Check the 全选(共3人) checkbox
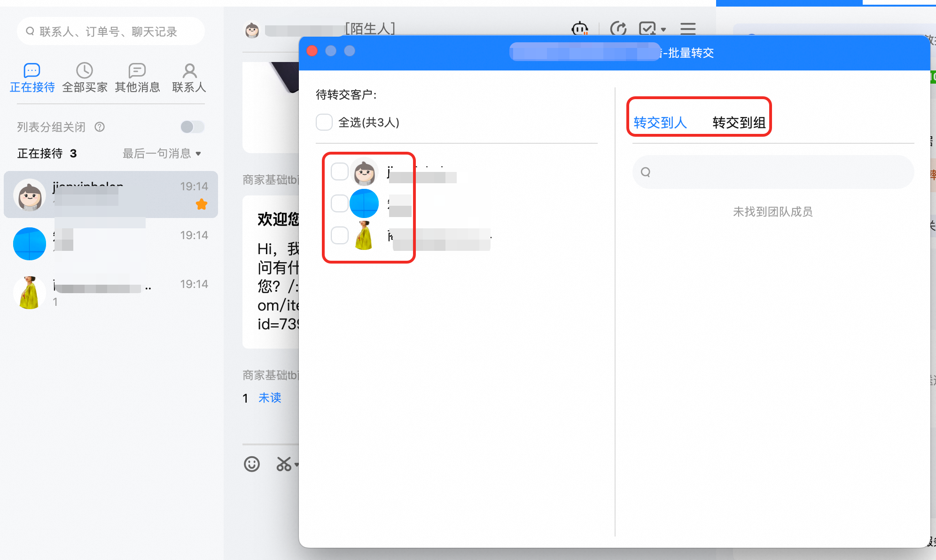Screen dimensions: 936x560 point(324,122)
